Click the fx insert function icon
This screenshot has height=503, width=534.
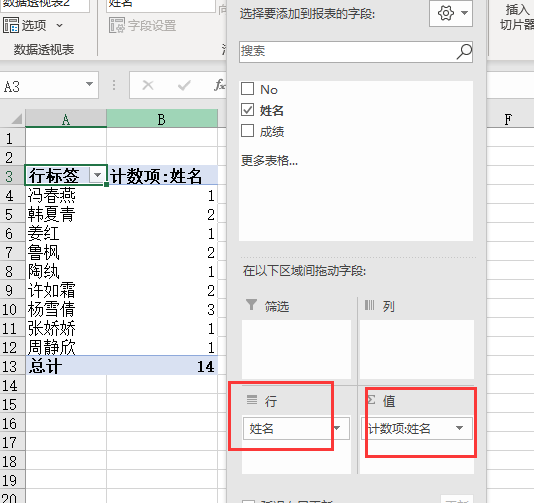pyautogui.click(x=219, y=85)
